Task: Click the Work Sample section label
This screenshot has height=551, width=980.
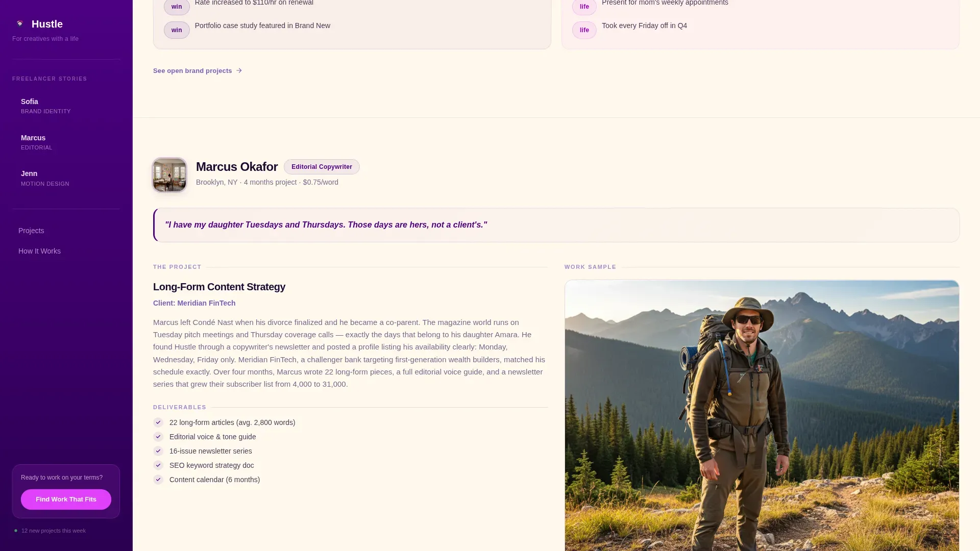Action: [591, 267]
